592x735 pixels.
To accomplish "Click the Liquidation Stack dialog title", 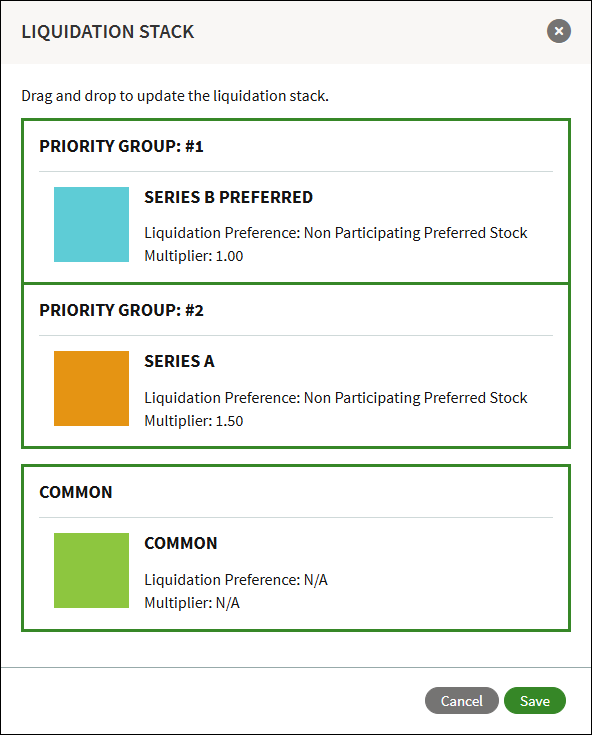I will 108,32.
